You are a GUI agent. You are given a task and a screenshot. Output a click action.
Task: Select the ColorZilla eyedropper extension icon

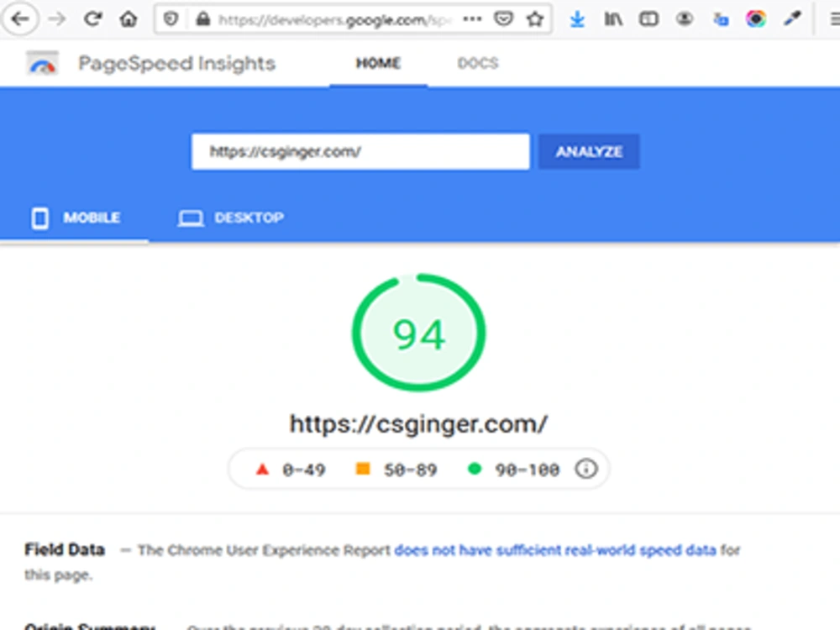click(791, 18)
